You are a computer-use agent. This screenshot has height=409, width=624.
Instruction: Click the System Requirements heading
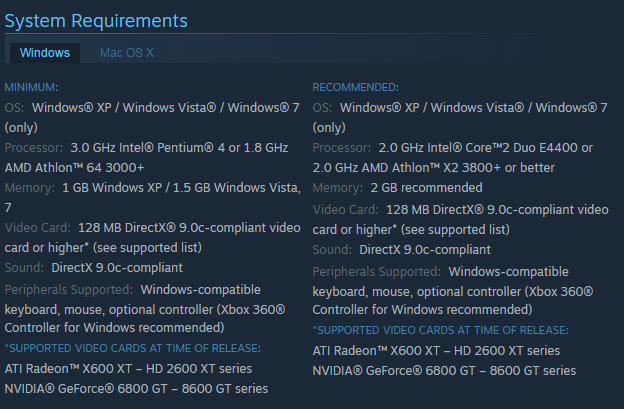[96, 21]
